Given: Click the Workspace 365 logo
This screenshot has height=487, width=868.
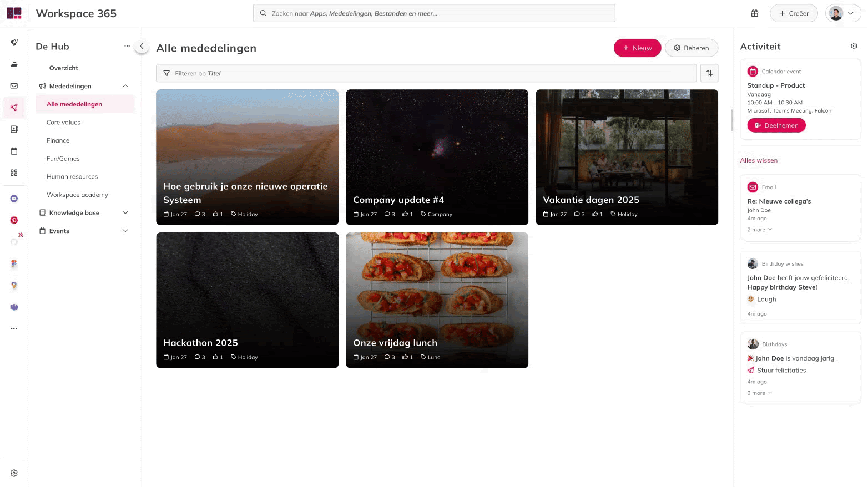Looking at the screenshot, I should coord(14,13).
